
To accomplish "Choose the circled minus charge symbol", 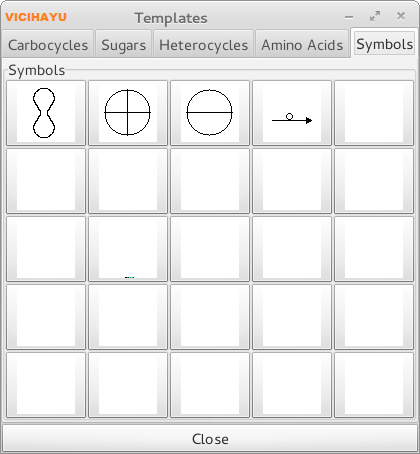I will click(x=210, y=113).
